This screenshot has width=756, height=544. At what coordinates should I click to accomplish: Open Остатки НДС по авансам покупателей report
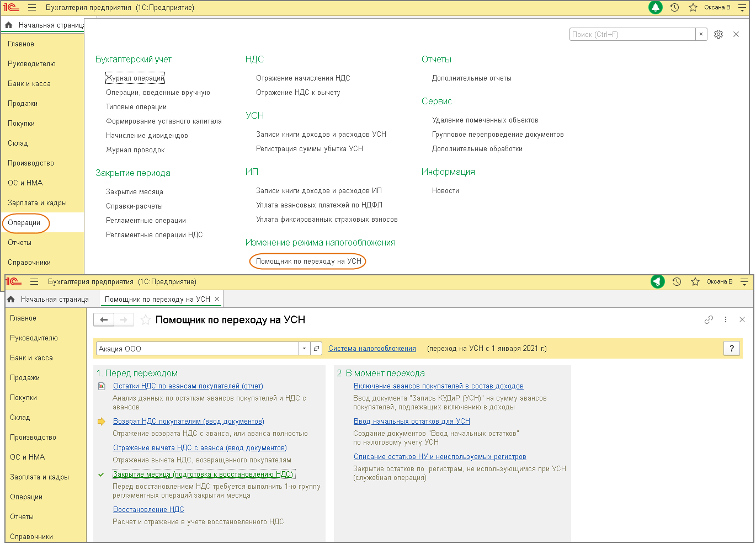click(x=188, y=386)
